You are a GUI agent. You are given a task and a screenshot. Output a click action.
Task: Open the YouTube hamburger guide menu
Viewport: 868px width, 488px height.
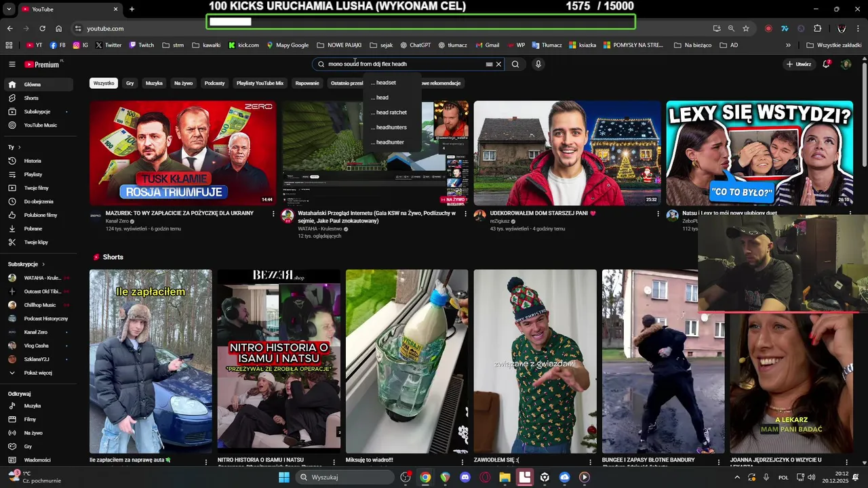[x=12, y=64]
